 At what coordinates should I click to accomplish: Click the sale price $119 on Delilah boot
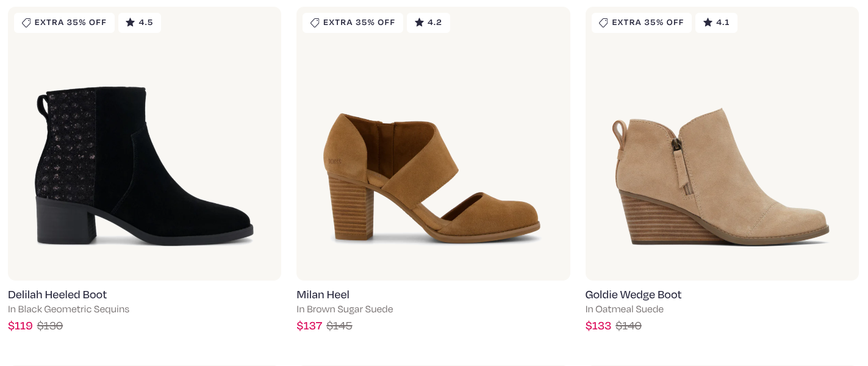(x=20, y=326)
